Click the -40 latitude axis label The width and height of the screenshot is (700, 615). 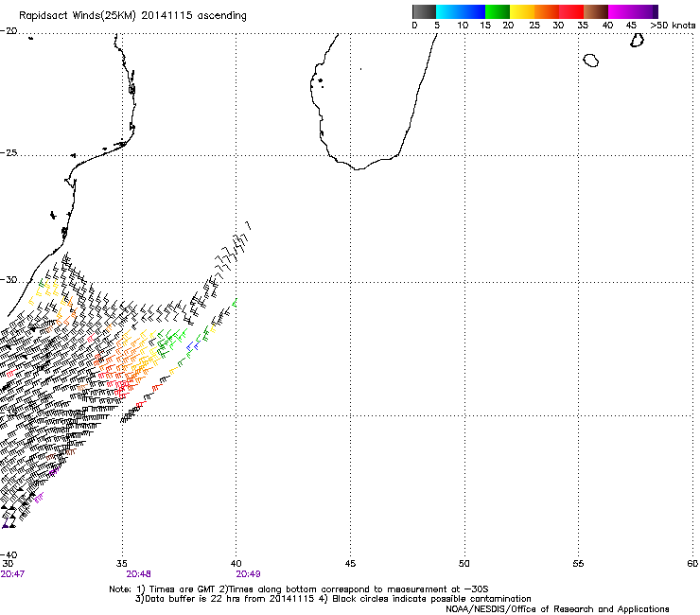9,554
